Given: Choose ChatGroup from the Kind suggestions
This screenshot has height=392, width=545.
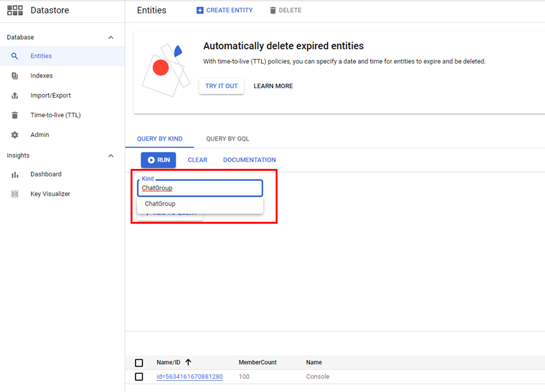Looking at the screenshot, I should tap(160, 204).
